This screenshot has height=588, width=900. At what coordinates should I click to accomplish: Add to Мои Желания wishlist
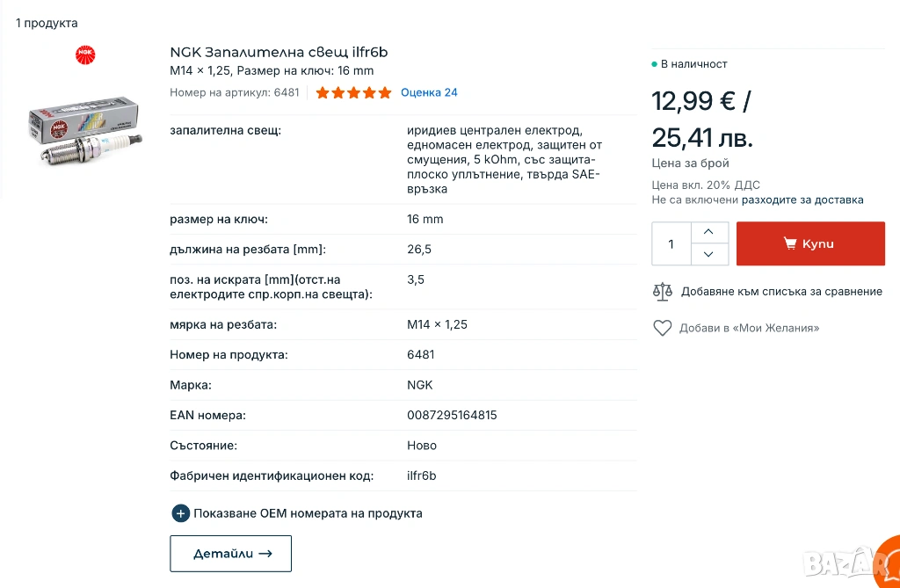[749, 328]
